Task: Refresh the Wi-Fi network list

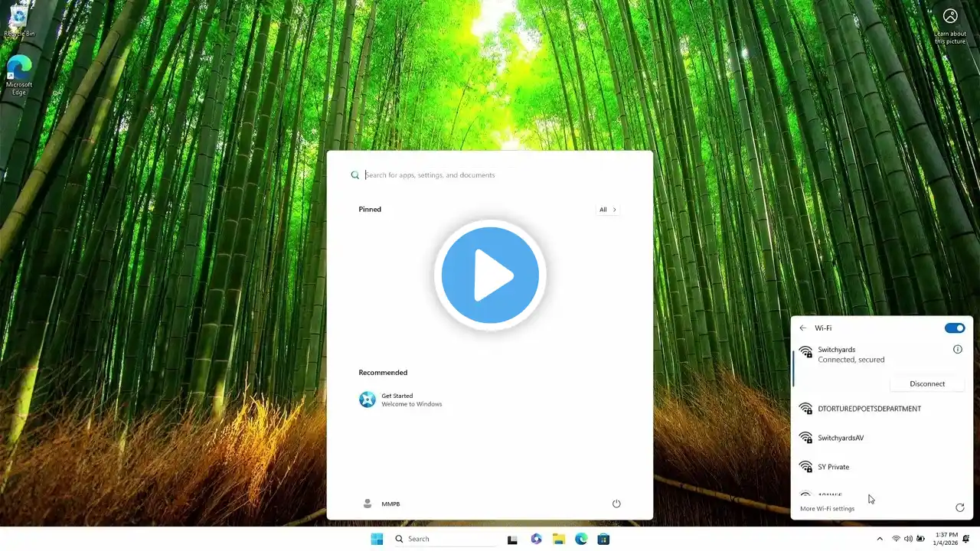Action: tap(959, 508)
